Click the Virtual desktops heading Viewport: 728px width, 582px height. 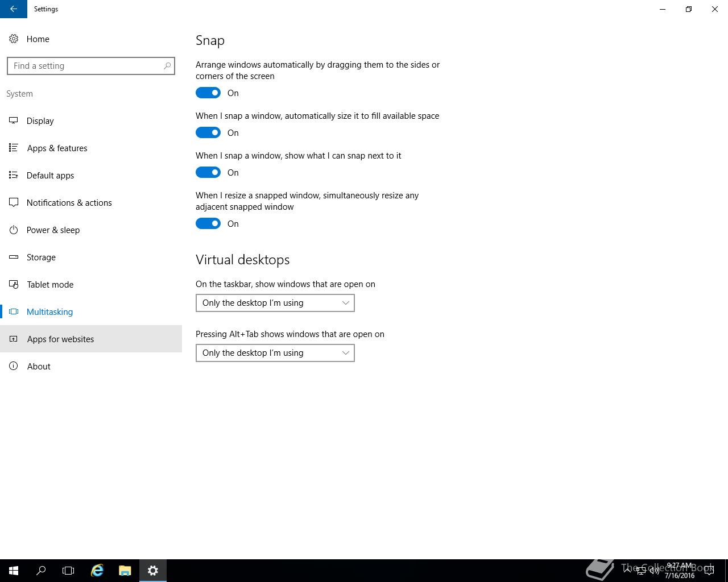pyautogui.click(x=243, y=260)
